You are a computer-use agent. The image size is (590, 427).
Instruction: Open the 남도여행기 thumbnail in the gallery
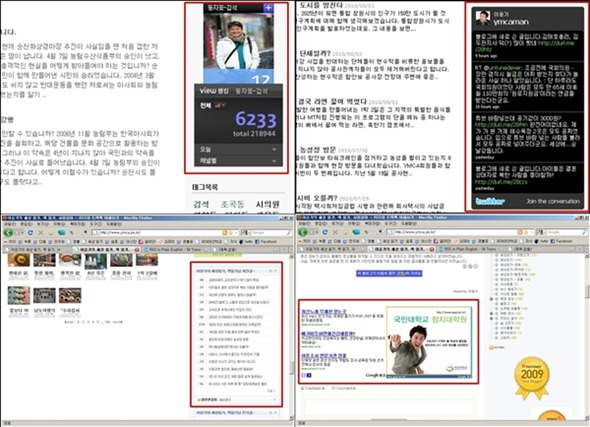click(44, 296)
